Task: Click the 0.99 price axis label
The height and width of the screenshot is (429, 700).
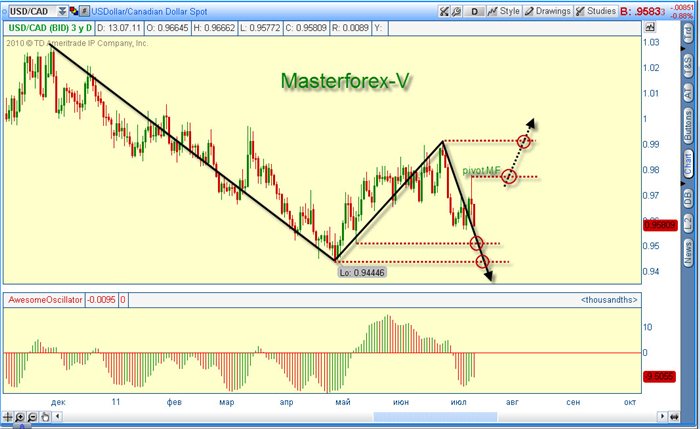Action: pos(651,144)
